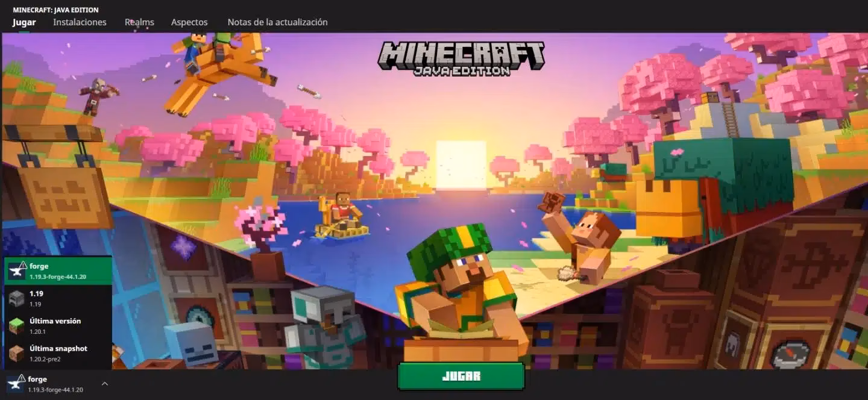
Task: Choose the Última snapshot 1.20.2-pre2 installation
Action: [58, 354]
